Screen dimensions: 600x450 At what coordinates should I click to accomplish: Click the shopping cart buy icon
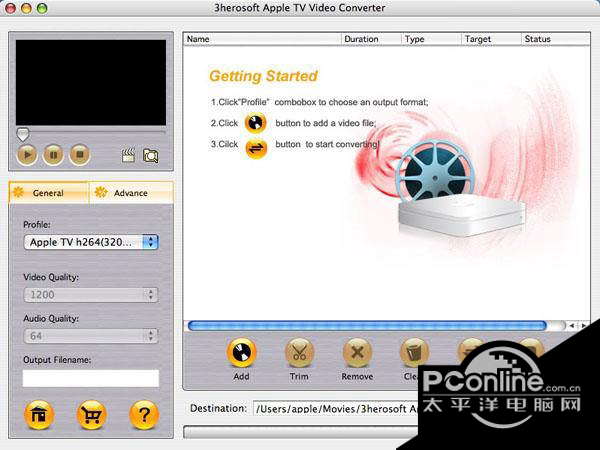point(91,415)
